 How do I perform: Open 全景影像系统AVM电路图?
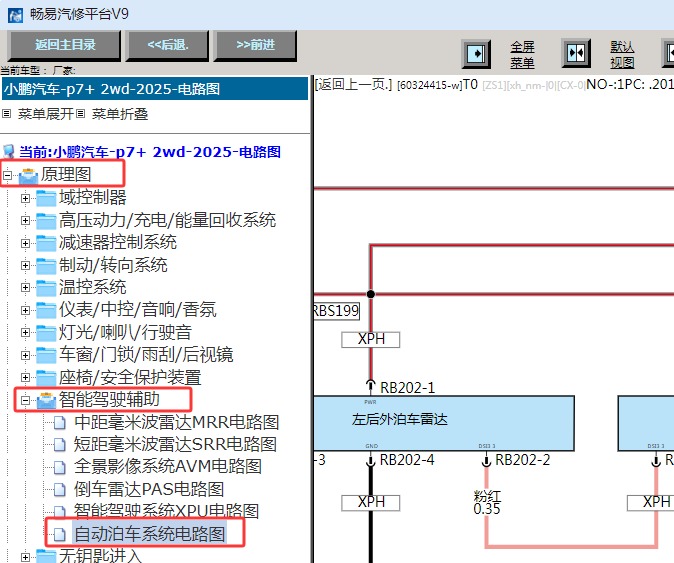pyautogui.click(x=168, y=467)
